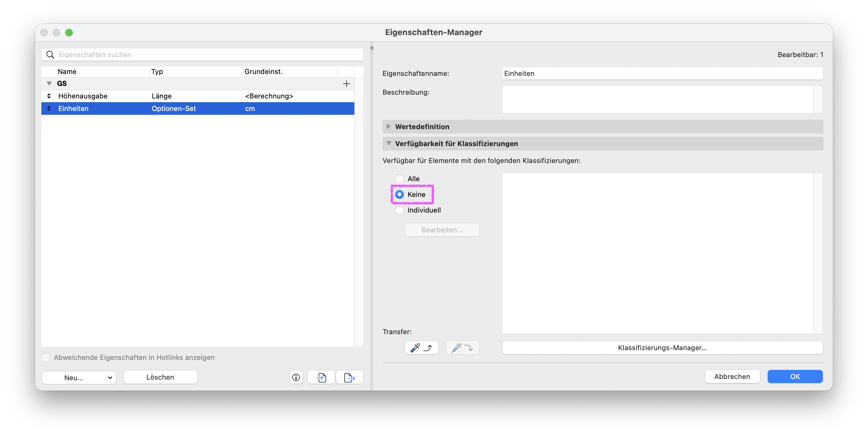
Task: Click the <Berechnung> default value cell
Action: pos(269,96)
